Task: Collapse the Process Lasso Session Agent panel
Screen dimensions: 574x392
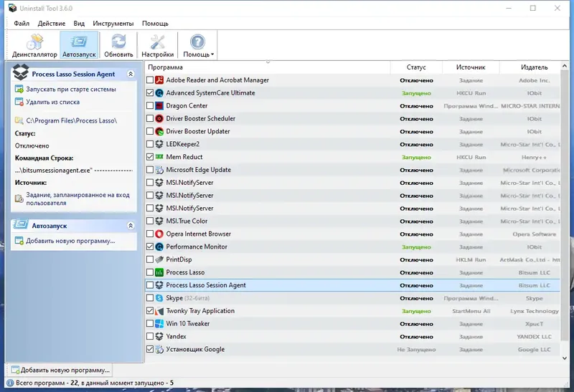Action: pyautogui.click(x=131, y=74)
